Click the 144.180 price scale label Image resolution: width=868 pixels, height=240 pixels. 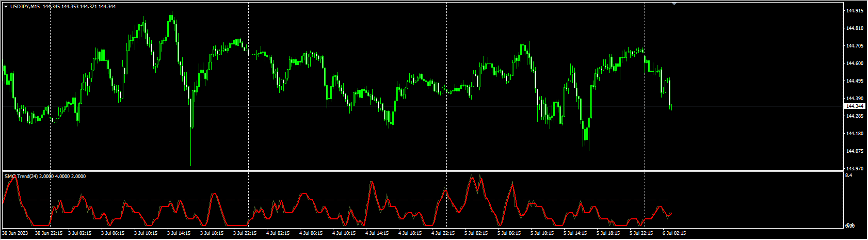(x=855, y=133)
